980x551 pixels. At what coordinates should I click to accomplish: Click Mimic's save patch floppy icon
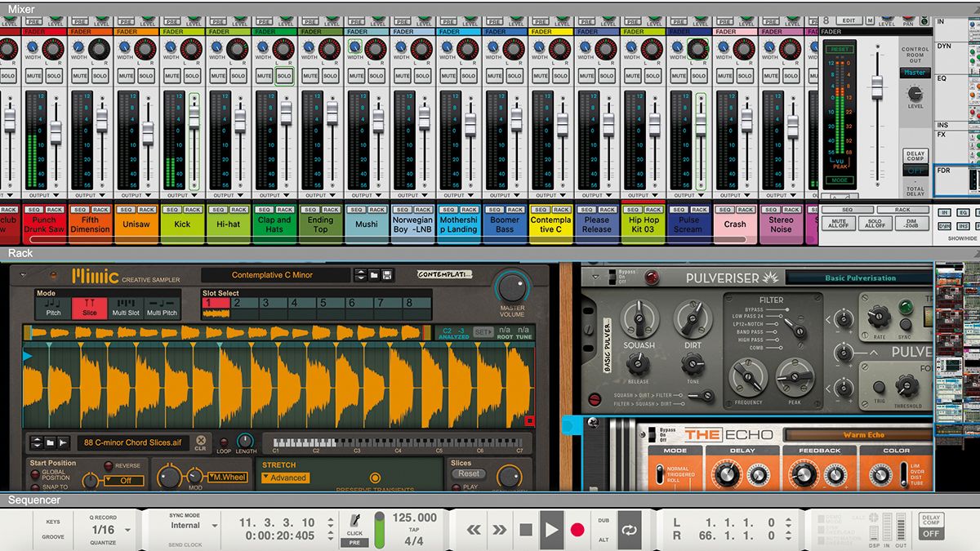click(x=387, y=276)
